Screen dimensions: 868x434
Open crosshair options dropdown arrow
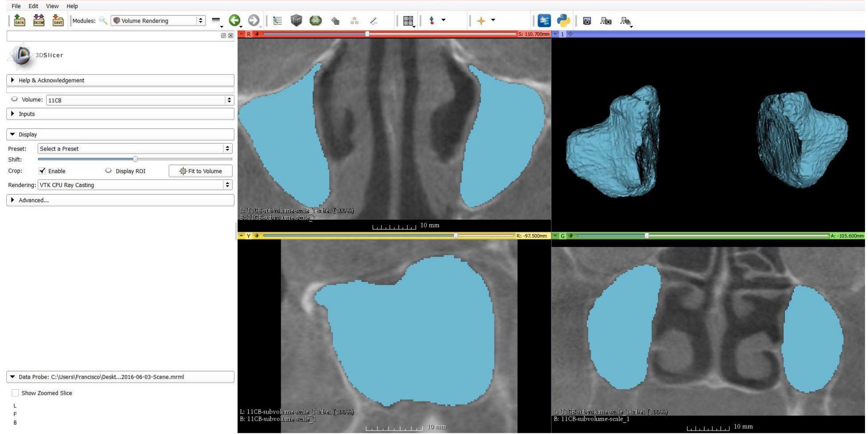coord(493,20)
